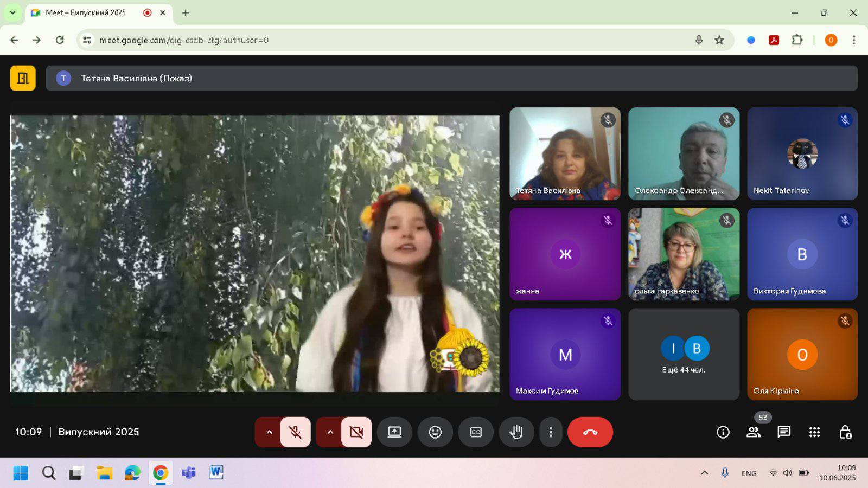
Task: Open the activities grid icon
Action: pos(814,432)
